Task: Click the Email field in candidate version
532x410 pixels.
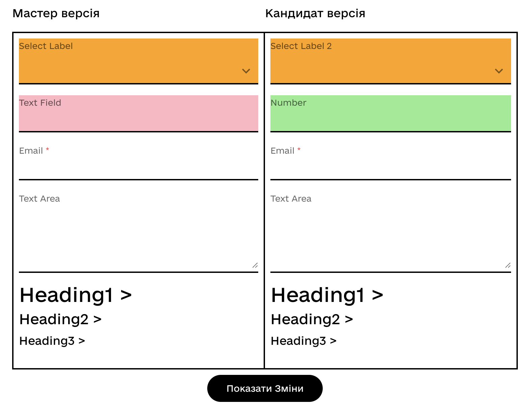Action: point(391,161)
